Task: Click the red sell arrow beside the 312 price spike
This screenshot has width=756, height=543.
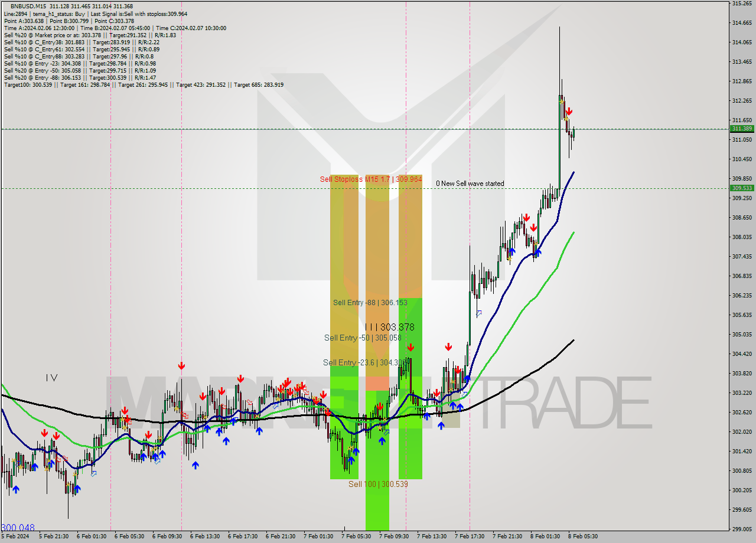Action: (x=569, y=111)
